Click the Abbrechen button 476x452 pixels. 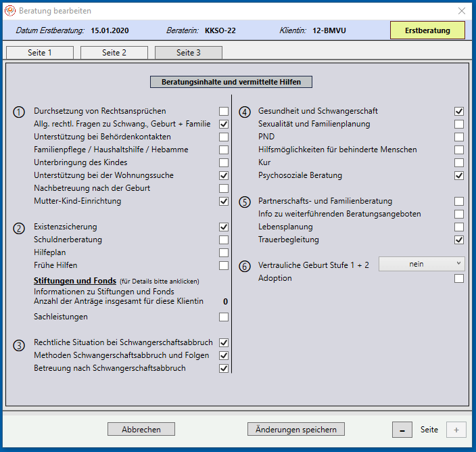[x=141, y=429]
